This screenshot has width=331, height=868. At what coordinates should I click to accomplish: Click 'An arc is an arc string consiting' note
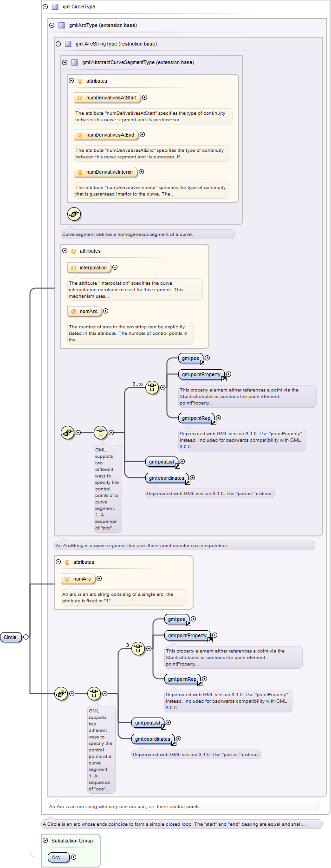(124, 598)
